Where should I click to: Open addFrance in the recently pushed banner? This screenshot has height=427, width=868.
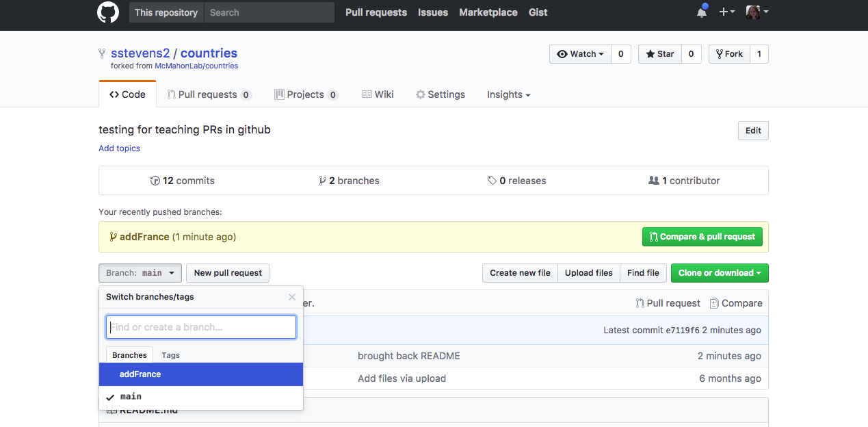[144, 237]
